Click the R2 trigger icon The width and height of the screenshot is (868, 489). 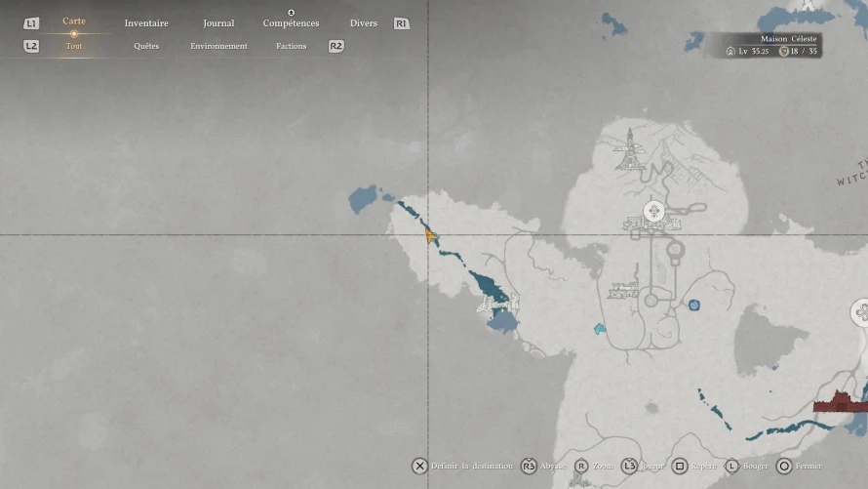[x=336, y=46]
